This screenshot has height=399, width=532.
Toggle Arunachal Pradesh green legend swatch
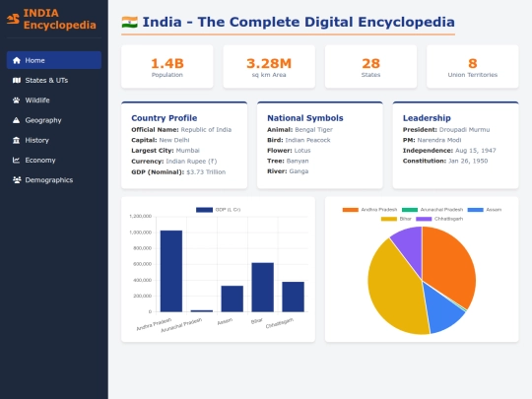[x=410, y=210]
